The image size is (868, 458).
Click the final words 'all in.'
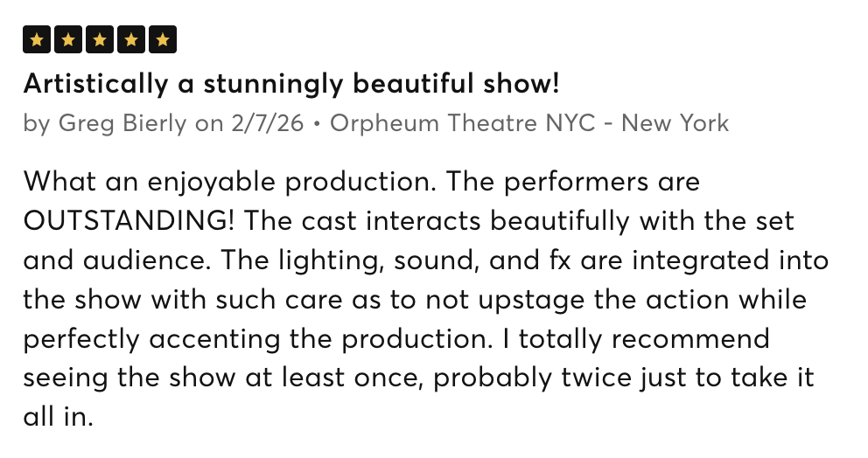pyautogui.click(x=58, y=417)
